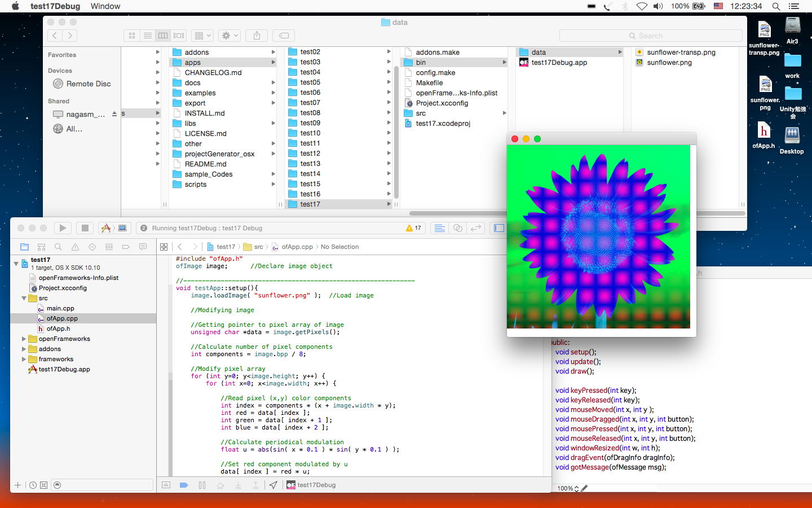
Task: Select sunflower.png in the Finder column
Action: coord(669,63)
